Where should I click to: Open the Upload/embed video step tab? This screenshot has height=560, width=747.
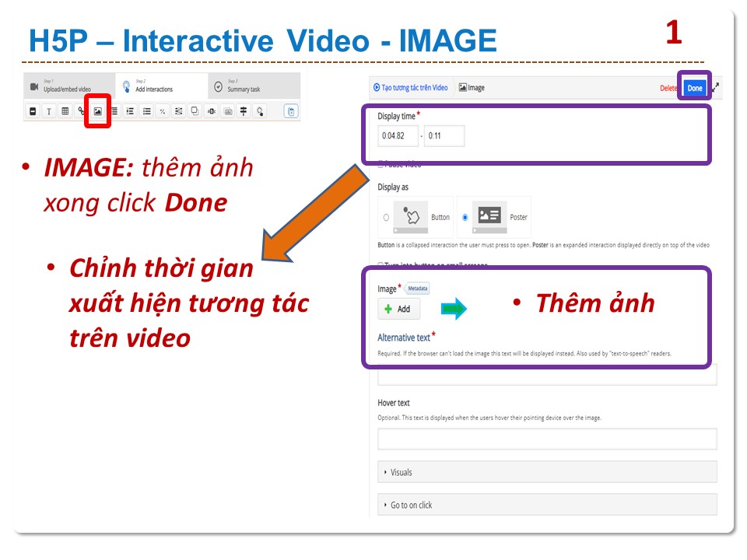(67, 86)
